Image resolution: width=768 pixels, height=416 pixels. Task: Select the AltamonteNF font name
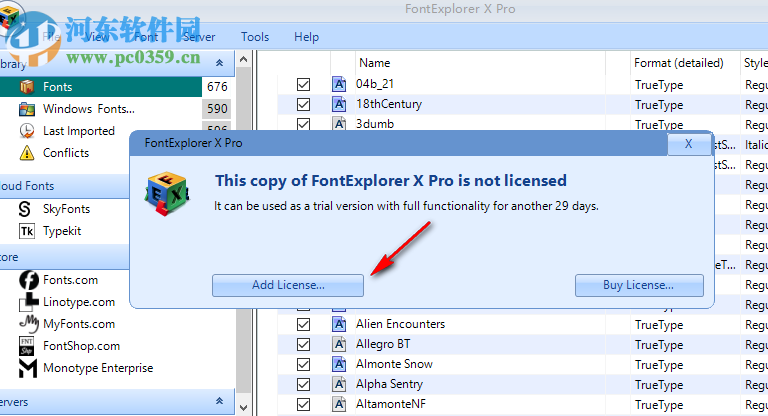click(390, 404)
